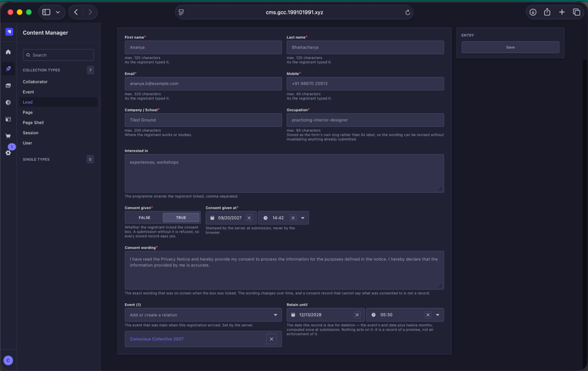Click the content manager Search field
Image resolution: width=588 pixels, height=371 pixels.
(x=58, y=55)
